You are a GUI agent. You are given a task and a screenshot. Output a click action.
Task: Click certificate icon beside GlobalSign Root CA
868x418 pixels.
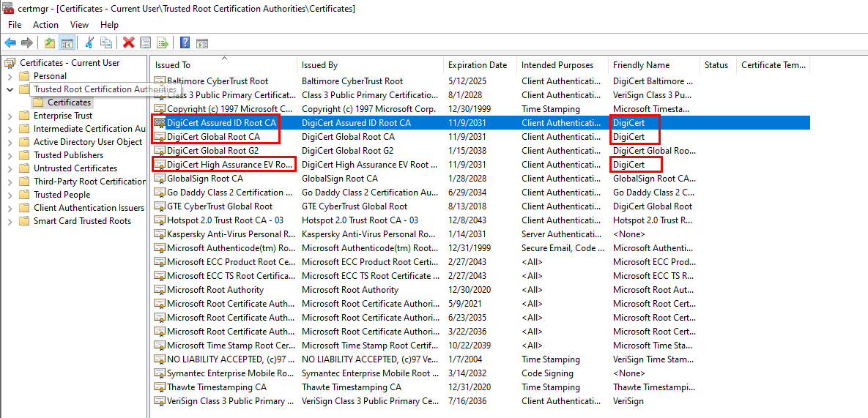point(160,178)
